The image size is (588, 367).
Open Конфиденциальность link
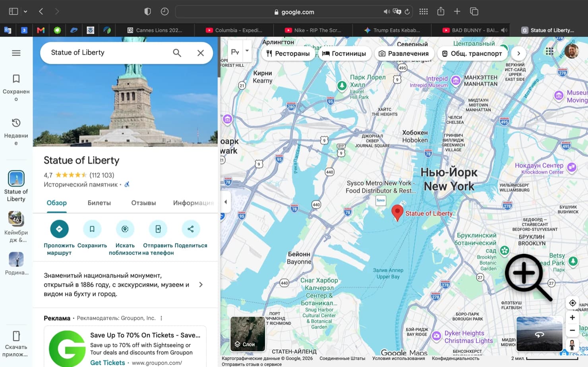click(456, 358)
